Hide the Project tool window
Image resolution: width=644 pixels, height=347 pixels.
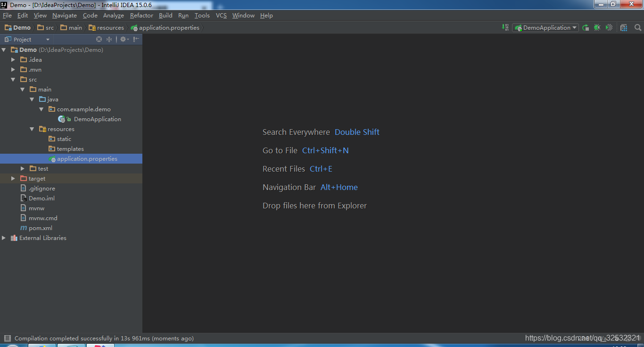[136, 39]
